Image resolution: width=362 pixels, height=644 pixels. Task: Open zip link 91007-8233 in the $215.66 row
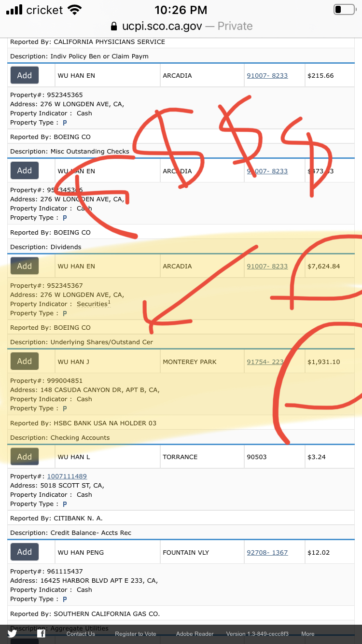267,76
